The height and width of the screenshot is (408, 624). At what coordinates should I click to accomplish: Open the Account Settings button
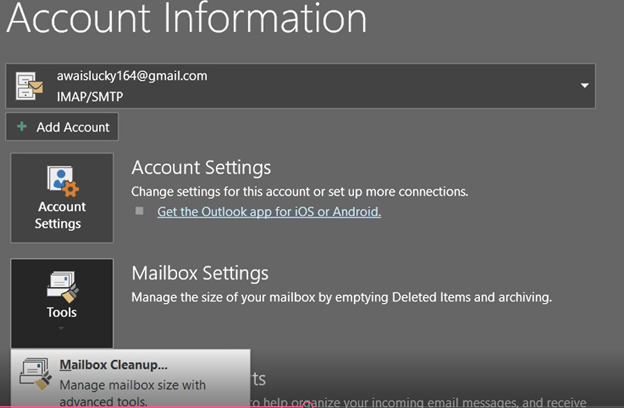pyautogui.click(x=62, y=198)
